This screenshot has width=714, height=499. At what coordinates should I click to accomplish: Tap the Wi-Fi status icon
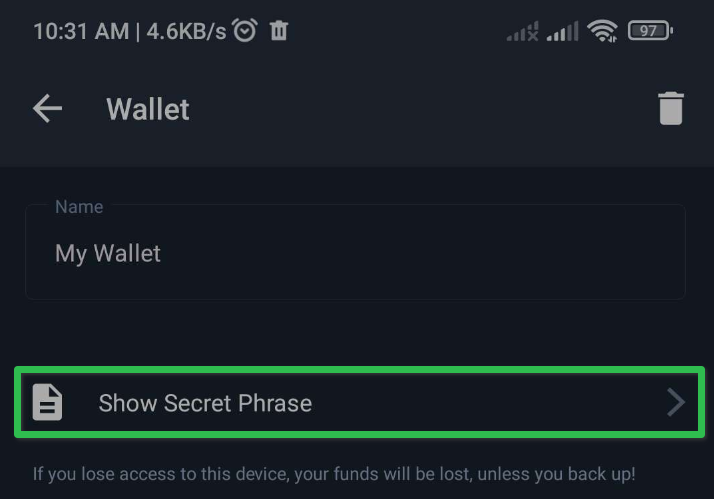[x=602, y=31]
